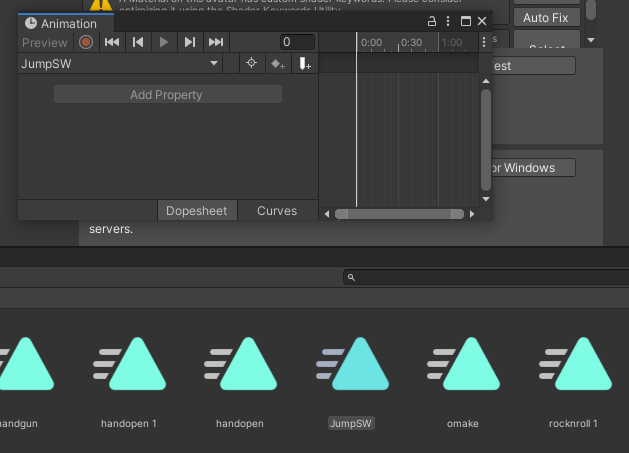Screen dimensions: 629x453
Task: Select the handgun animation clip asset
Action: point(26,364)
